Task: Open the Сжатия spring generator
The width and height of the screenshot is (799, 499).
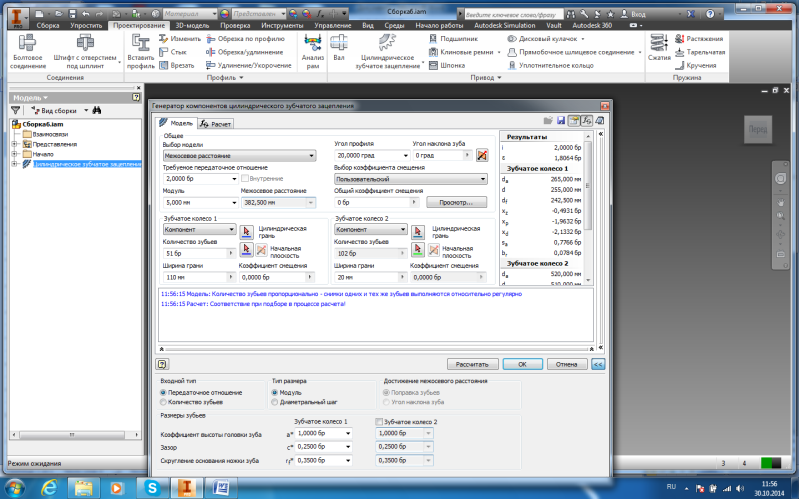Action: point(659,48)
